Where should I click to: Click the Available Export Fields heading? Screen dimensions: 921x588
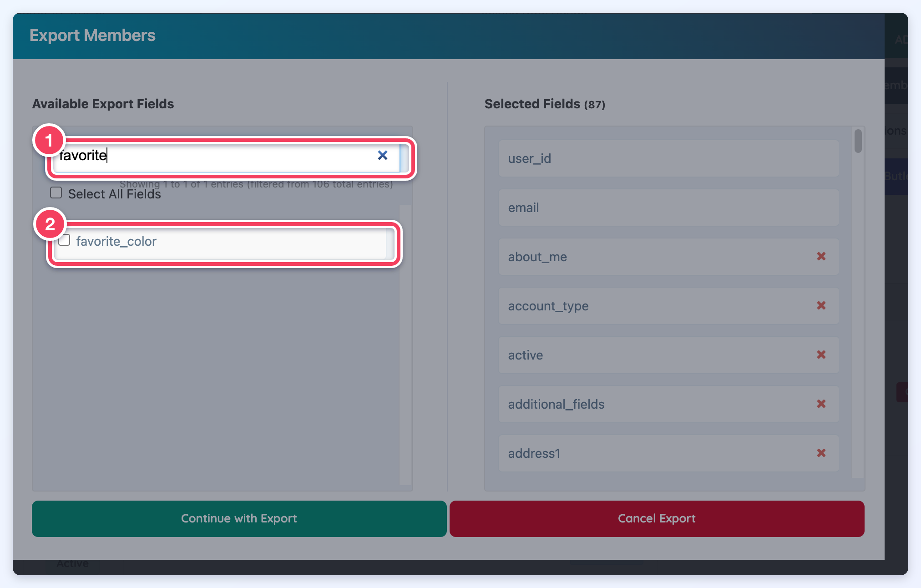[x=103, y=104]
